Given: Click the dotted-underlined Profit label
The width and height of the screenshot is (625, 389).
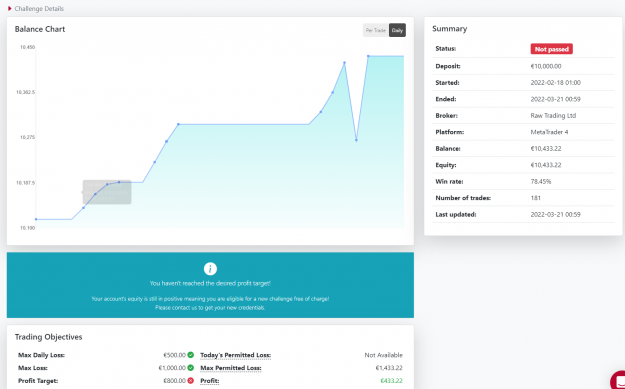Looking at the screenshot, I should pos(210,381).
